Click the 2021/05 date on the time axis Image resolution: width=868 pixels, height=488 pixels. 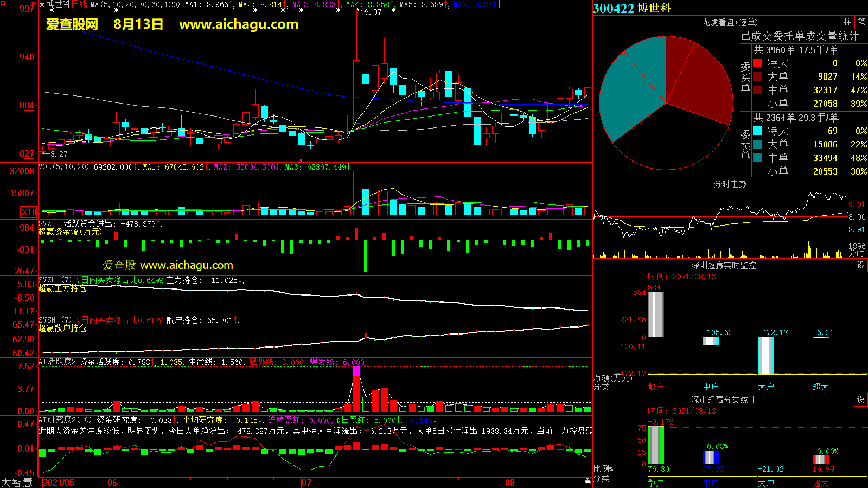tap(59, 483)
